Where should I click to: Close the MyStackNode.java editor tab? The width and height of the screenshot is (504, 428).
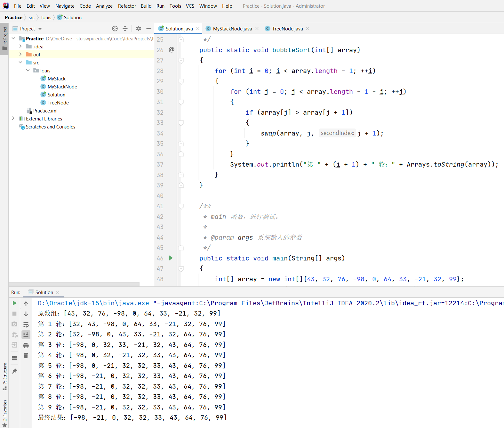(257, 29)
